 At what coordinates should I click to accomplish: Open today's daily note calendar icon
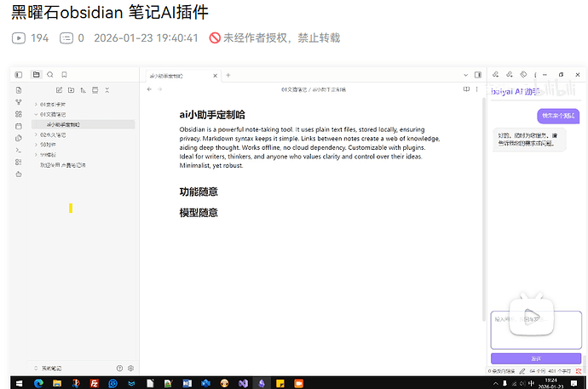point(19,126)
